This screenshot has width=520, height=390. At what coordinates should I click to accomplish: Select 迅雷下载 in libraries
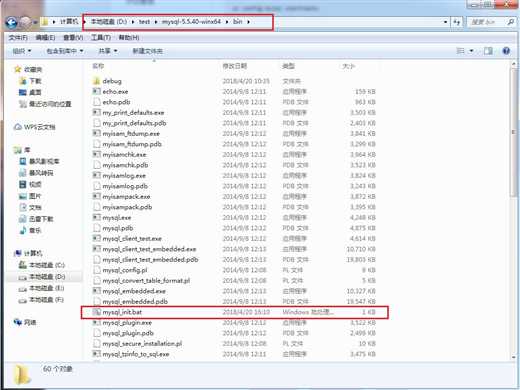click(36, 219)
